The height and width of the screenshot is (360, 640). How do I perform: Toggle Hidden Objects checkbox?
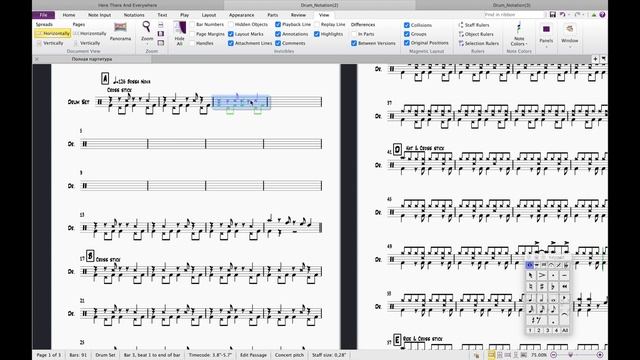click(231, 24)
